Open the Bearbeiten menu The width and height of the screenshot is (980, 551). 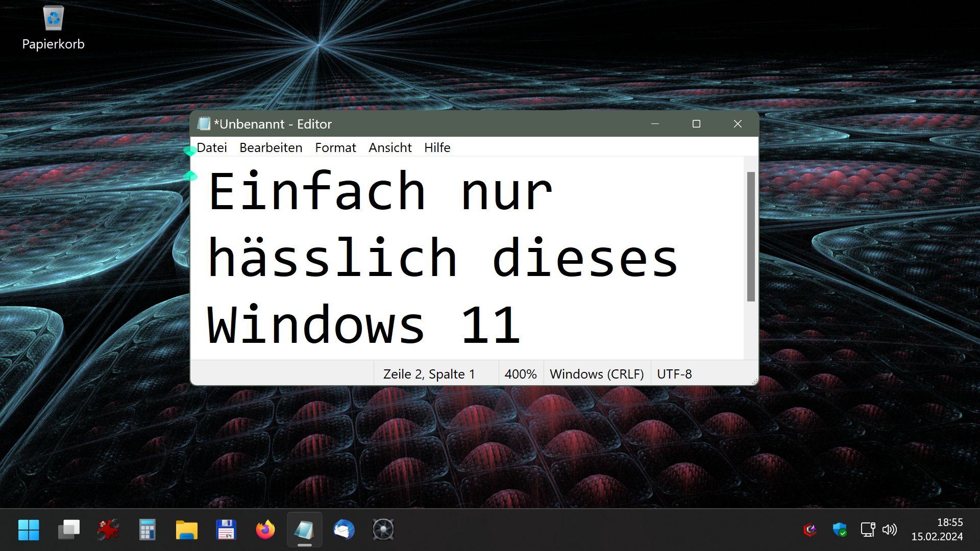tap(271, 147)
